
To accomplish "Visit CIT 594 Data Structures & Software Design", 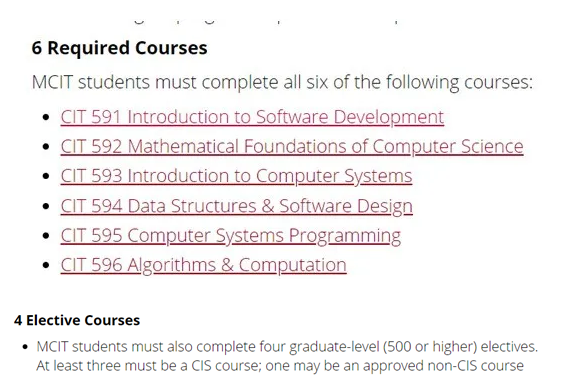I will point(237,206).
